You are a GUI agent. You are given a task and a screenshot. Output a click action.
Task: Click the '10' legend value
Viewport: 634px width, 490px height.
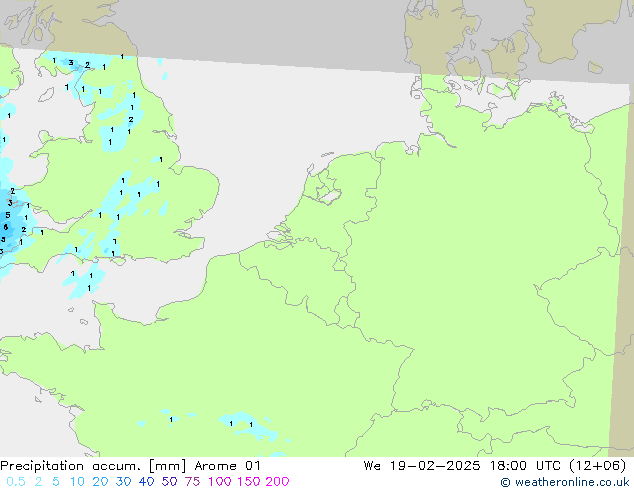77,482
